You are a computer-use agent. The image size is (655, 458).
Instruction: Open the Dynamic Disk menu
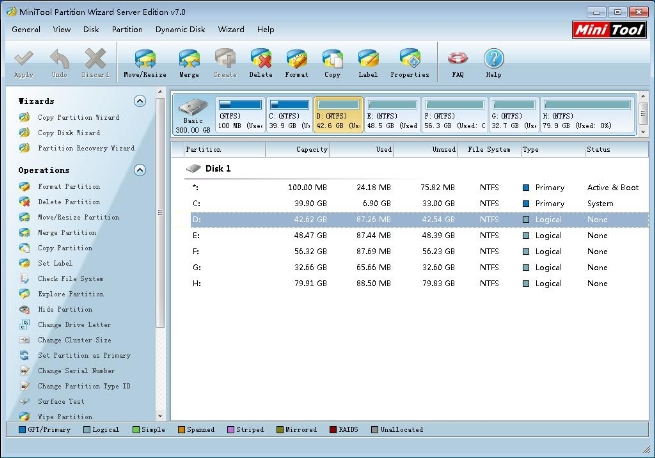[x=180, y=29]
